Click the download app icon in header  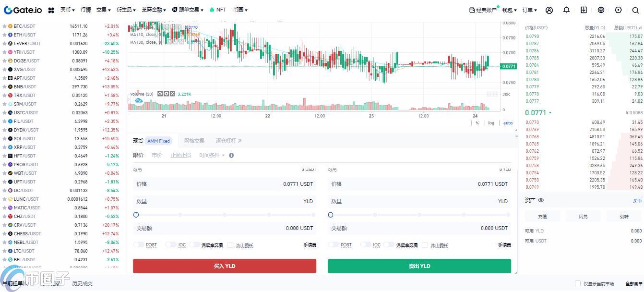[584, 10]
